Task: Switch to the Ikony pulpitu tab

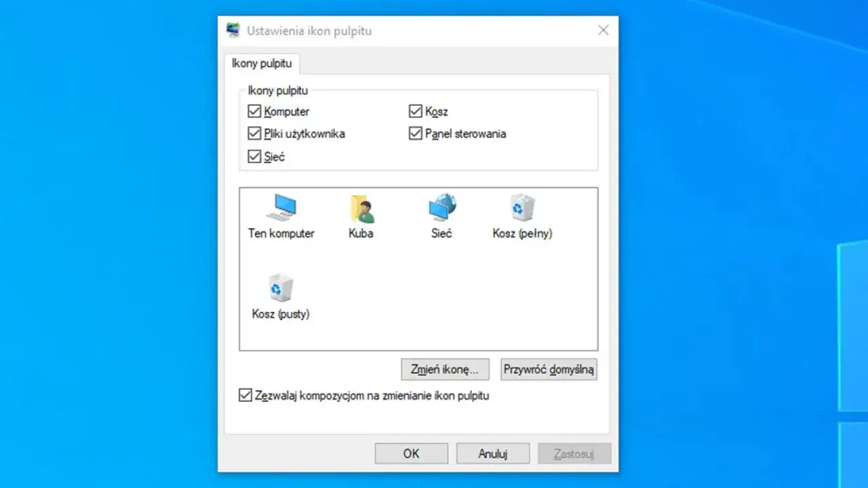Action: click(262, 64)
